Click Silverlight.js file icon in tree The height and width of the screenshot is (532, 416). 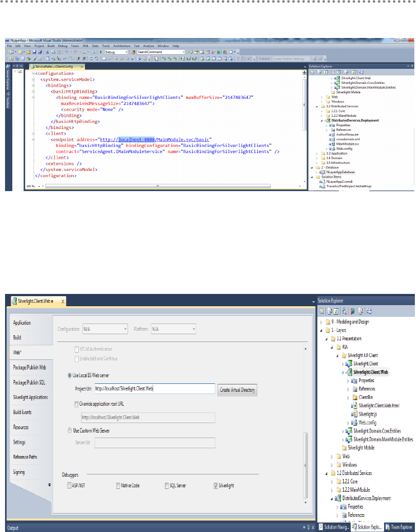354,414
